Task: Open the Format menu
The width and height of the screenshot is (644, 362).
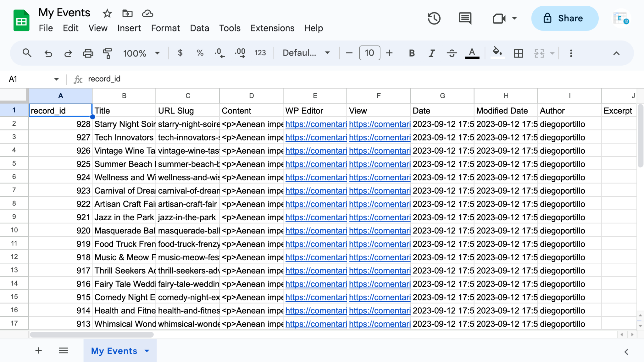Action: 165,28
